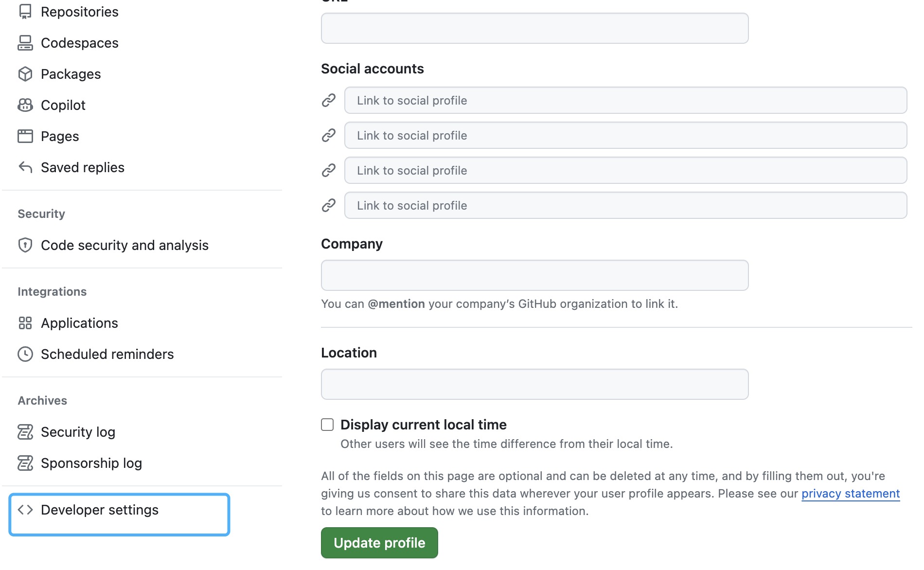Viewport: 924px width, 570px height.
Task: Focus the Company text field
Action: 534,275
